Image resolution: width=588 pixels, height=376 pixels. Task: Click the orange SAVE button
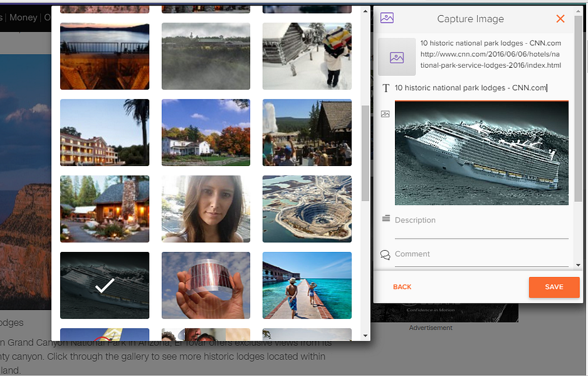(x=554, y=287)
